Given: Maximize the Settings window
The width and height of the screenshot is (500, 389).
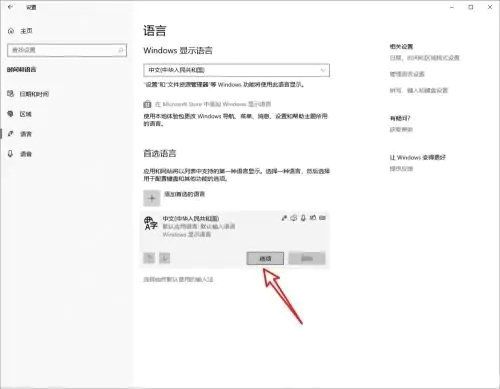Looking at the screenshot, I should [471, 7].
